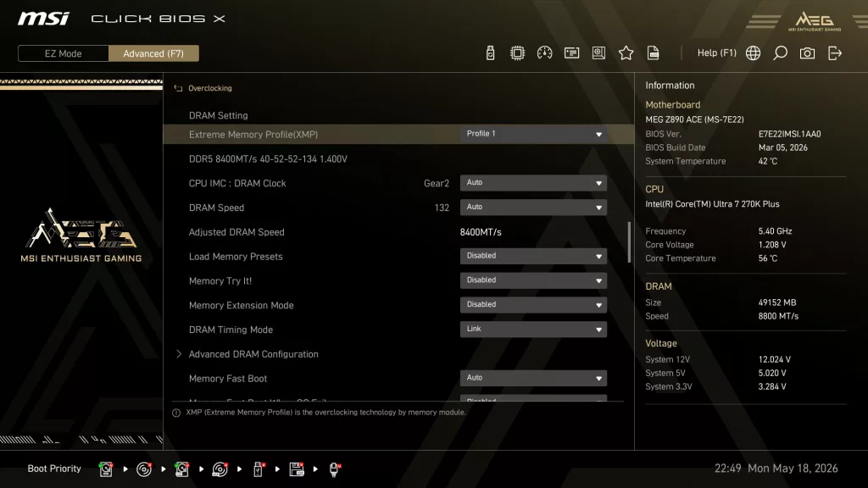This screenshot has height=488, width=868.
Task: Click the Overclocking breadcrumb label
Action: click(210, 88)
